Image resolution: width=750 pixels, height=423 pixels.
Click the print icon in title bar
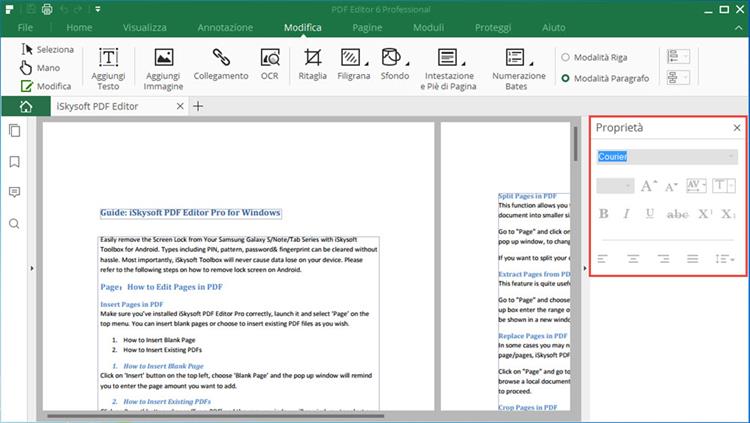[x=47, y=9]
